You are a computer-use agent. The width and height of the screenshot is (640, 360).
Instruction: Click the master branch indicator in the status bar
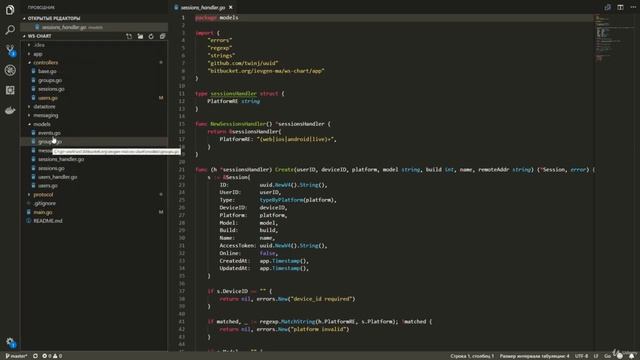click(16, 356)
